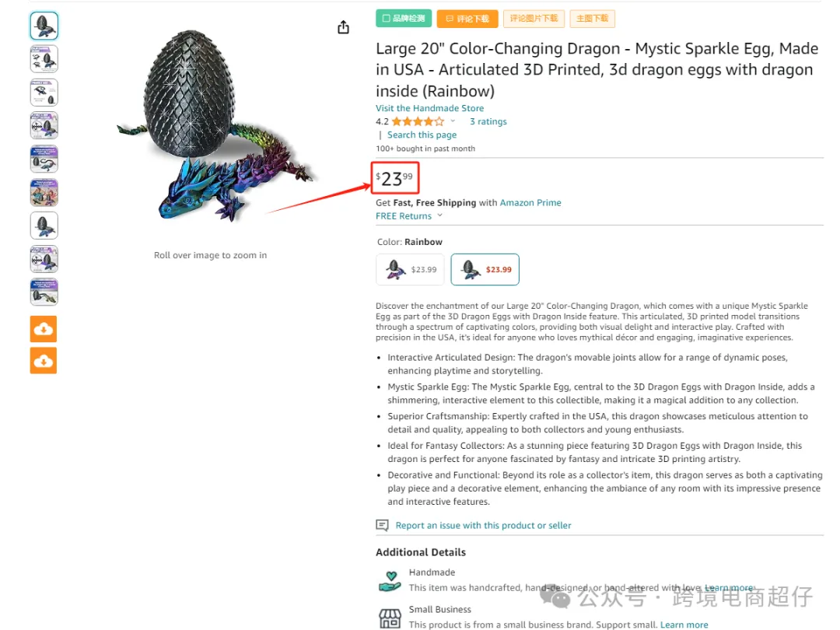Click the report issue speech-bubble icon

coord(382,525)
